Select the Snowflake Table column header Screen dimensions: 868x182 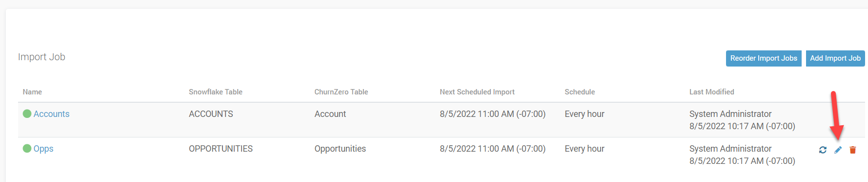(x=216, y=92)
